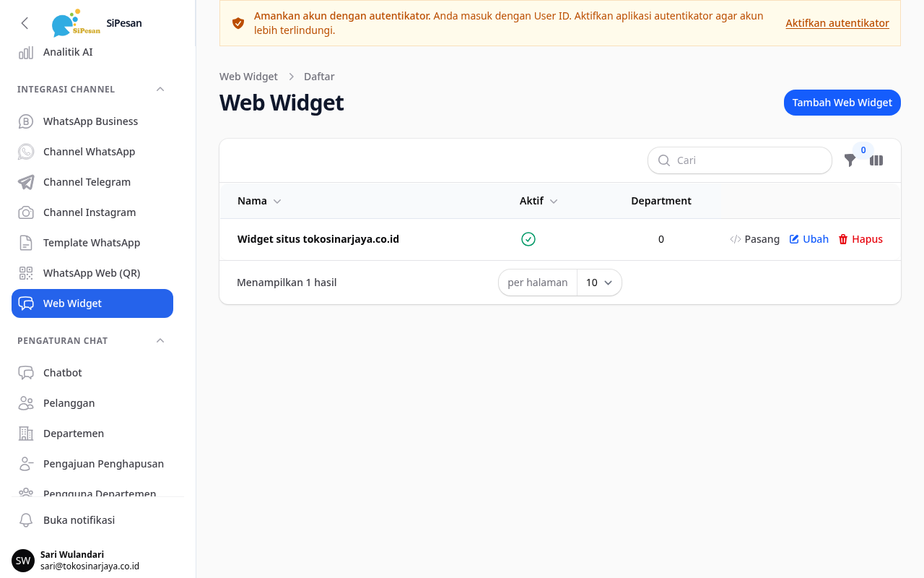Click Buka notifikasi label

(x=79, y=520)
